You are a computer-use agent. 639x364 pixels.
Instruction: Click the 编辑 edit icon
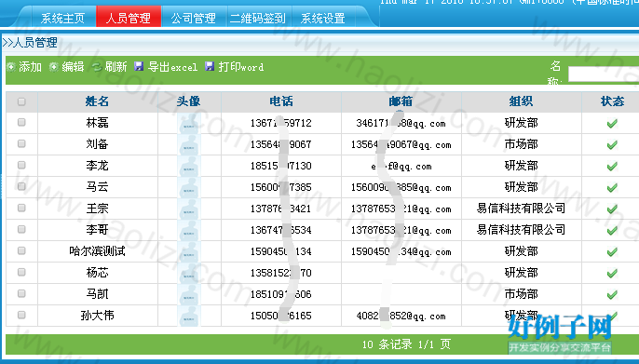(x=54, y=67)
